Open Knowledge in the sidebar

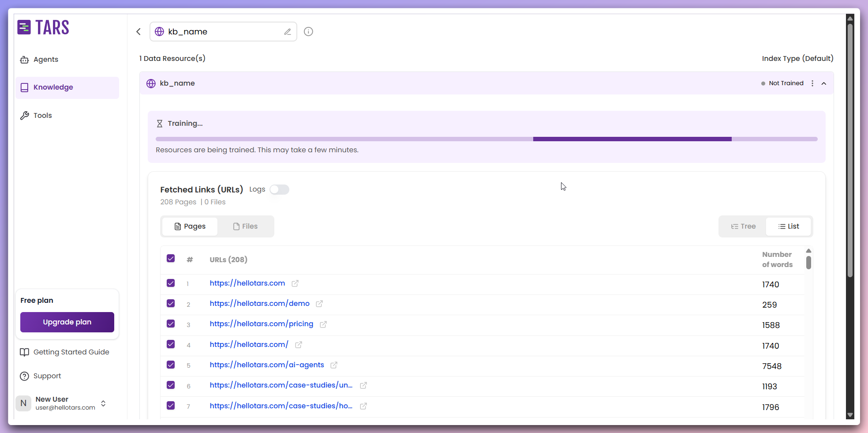tap(67, 87)
